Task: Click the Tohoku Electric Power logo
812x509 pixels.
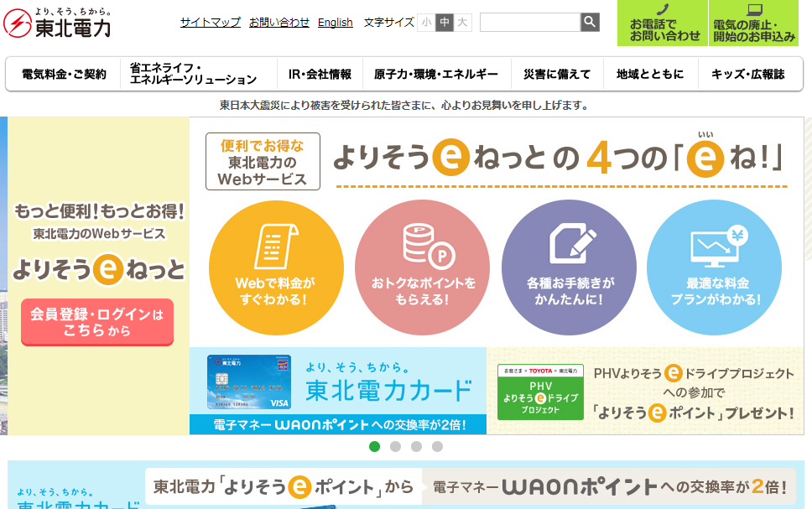Action: click(x=57, y=23)
